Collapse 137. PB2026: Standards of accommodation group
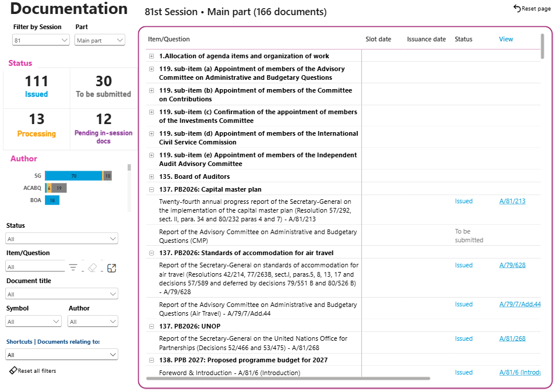Image resolution: width=556 pixels, height=392 pixels. tap(152, 253)
